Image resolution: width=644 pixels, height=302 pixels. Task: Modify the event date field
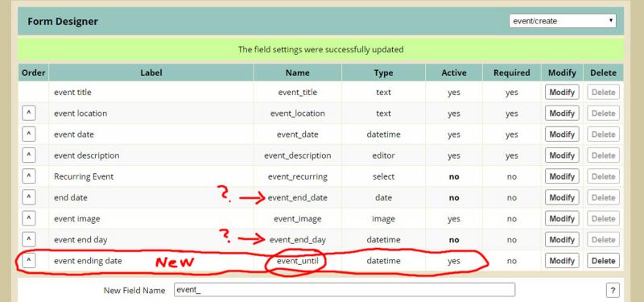pos(562,134)
